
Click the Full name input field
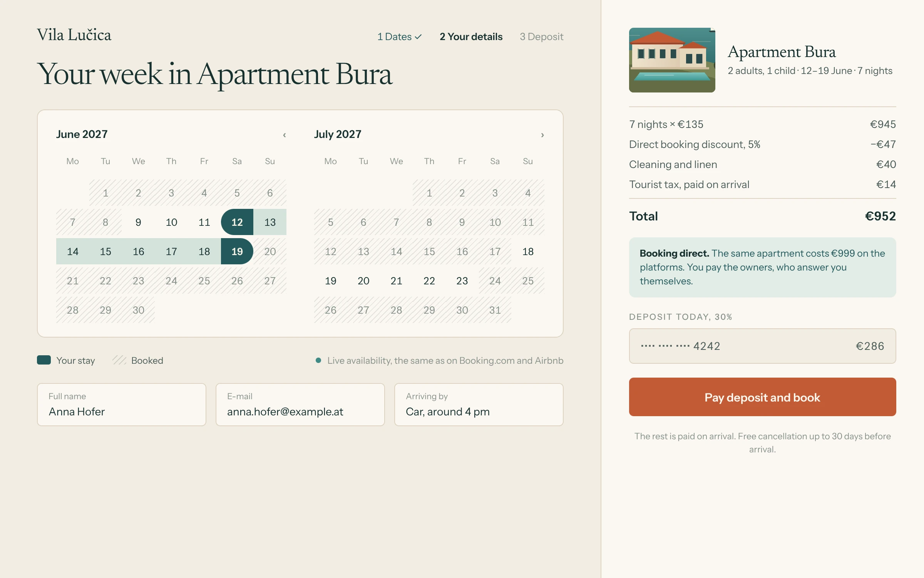click(122, 405)
